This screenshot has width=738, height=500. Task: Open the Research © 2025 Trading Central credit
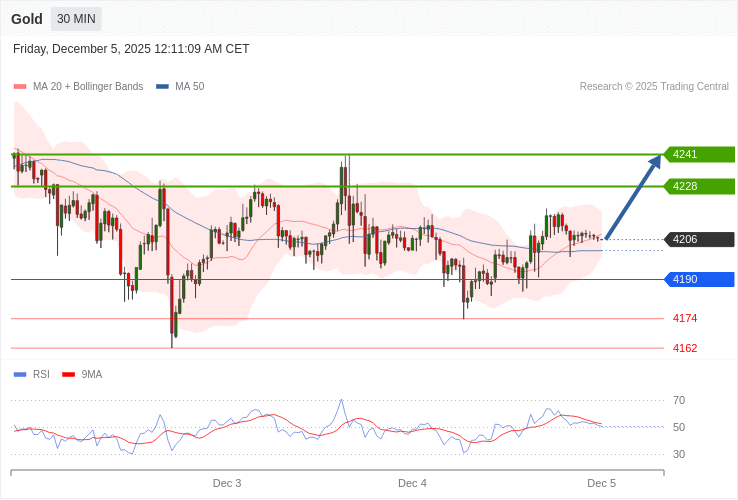[654, 87]
